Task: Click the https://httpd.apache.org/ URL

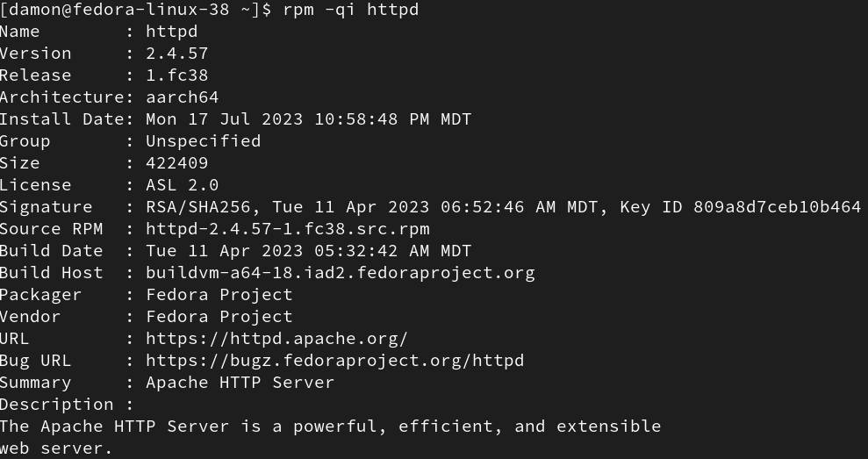Action: 276,339
